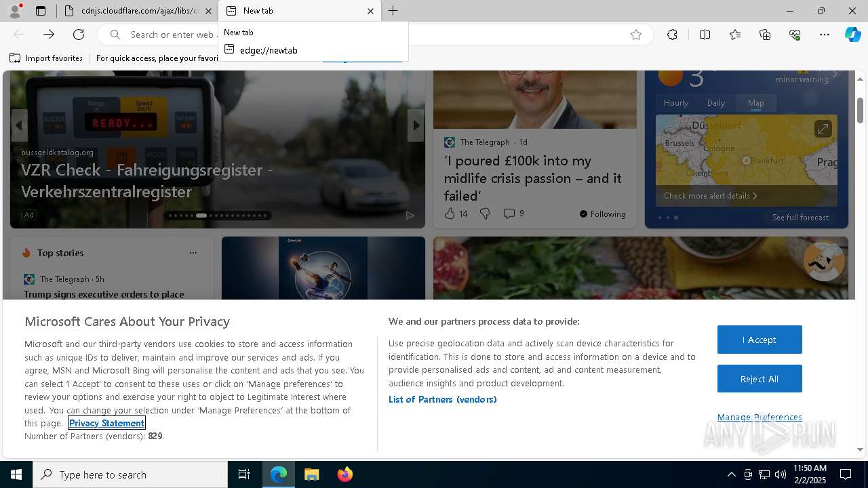Close the New tab tab
The width and height of the screenshot is (868, 488).
point(370,11)
